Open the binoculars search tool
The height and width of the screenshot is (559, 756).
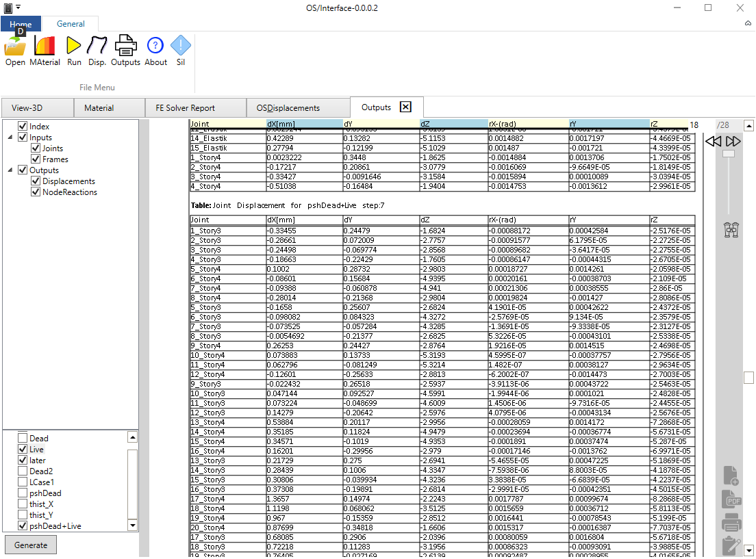(x=731, y=230)
